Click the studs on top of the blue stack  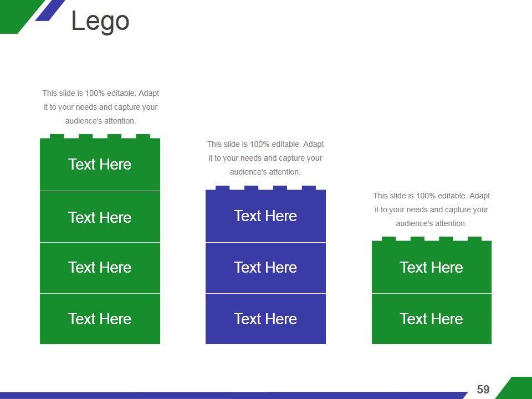click(265, 188)
